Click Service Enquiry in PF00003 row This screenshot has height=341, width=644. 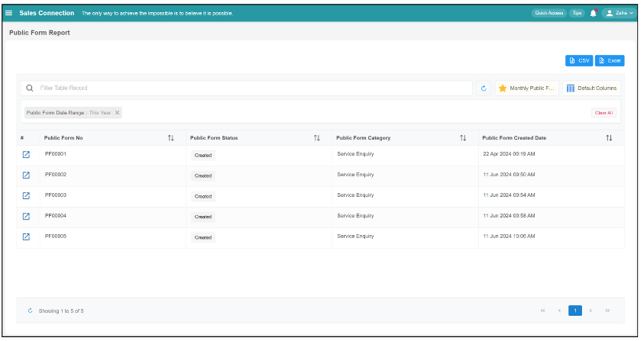[355, 195]
